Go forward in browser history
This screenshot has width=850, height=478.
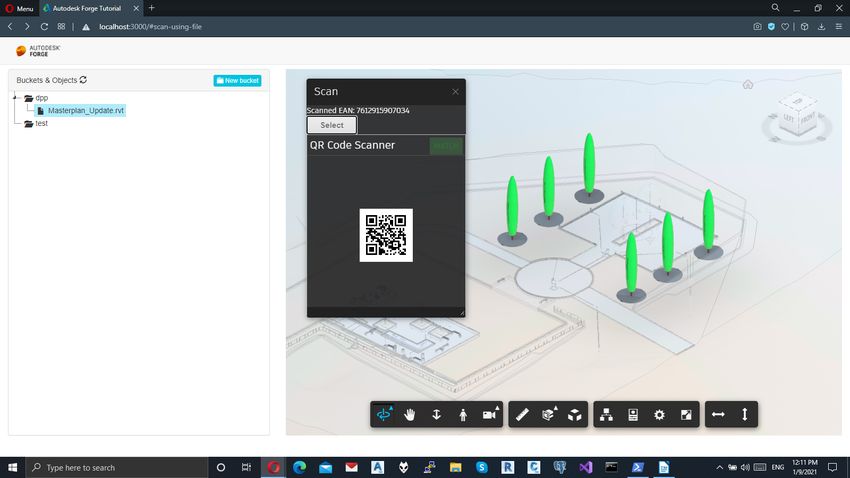coord(27,27)
